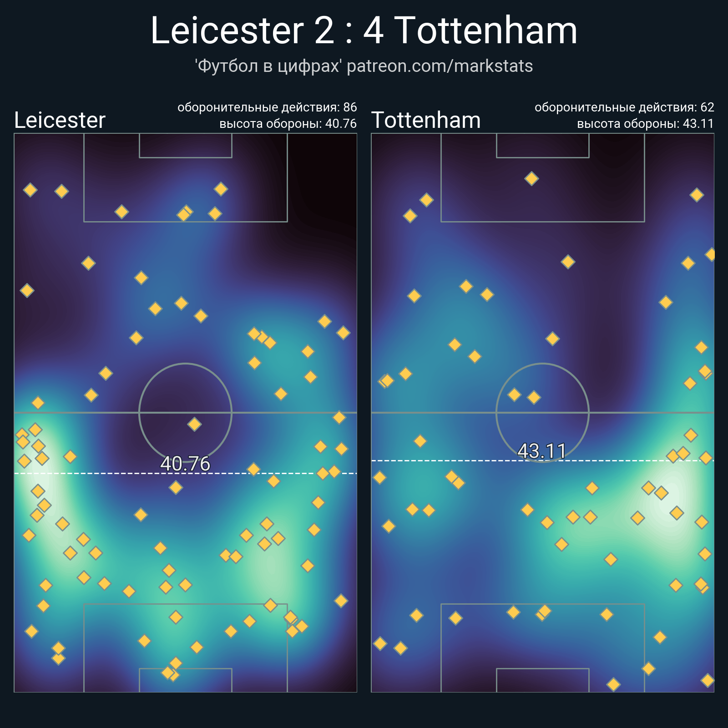Click the diamond in Leicester's bottom-right corner area
Image resolution: width=728 pixels, height=728 pixels.
click(x=341, y=601)
